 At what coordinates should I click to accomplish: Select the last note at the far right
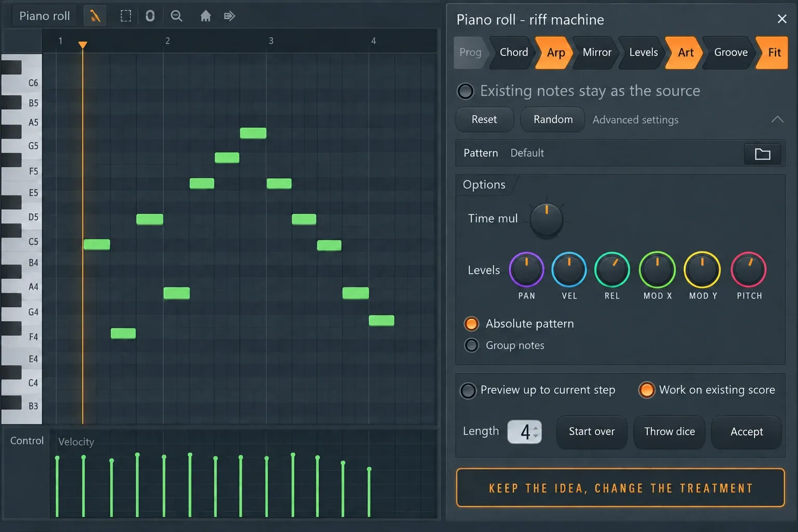pos(381,321)
